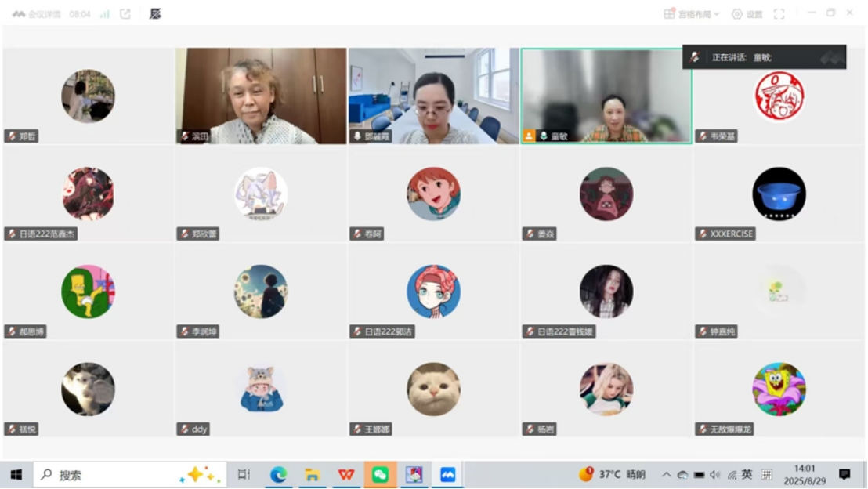
Task: Open Tencent Meeting icon in the taskbar
Action: (x=447, y=475)
